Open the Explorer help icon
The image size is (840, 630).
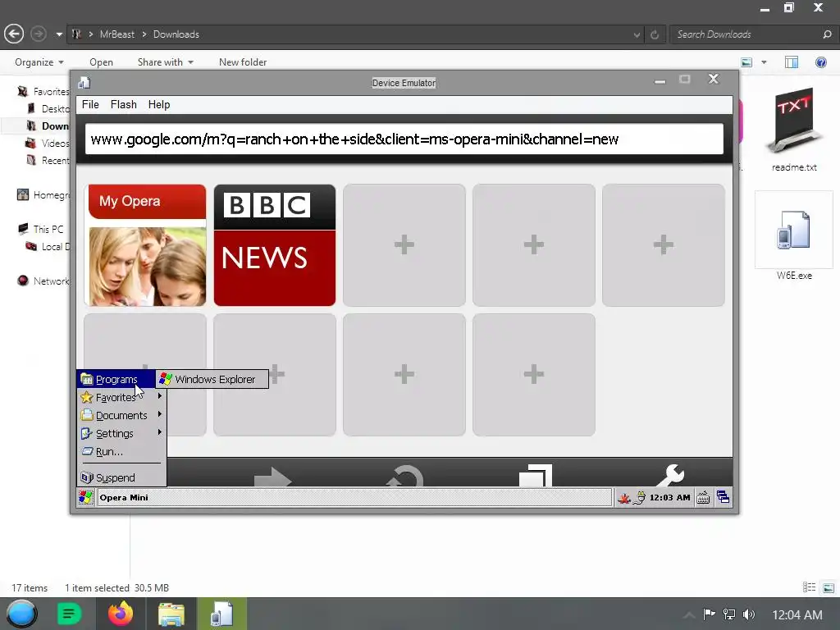coord(820,62)
